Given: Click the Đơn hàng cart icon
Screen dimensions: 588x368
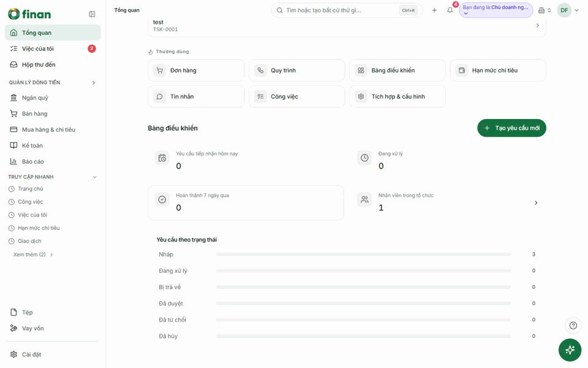Looking at the screenshot, I should (x=160, y=70).
